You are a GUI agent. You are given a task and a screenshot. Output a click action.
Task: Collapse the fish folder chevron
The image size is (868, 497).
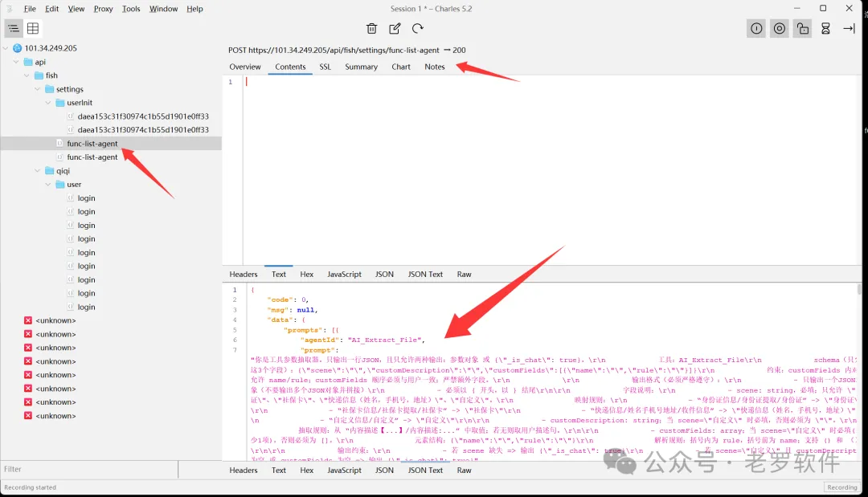click(x=27, y=75)
